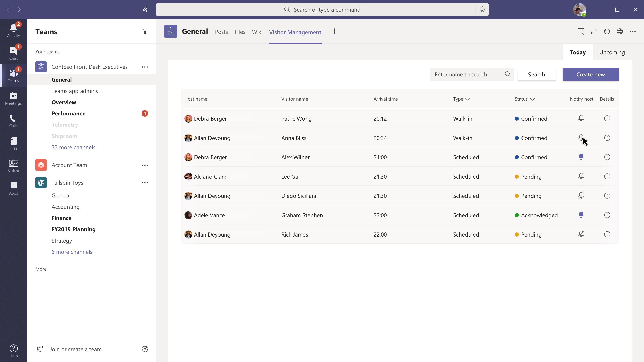Open details for Anna Bliss visit

click(607, 138)
